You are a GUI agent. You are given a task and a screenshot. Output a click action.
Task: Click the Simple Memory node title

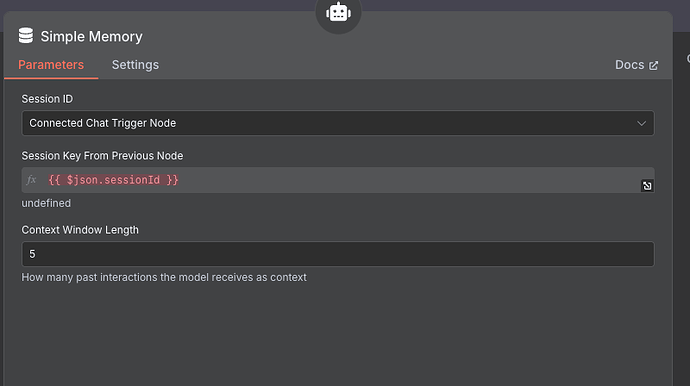point(92,37)
